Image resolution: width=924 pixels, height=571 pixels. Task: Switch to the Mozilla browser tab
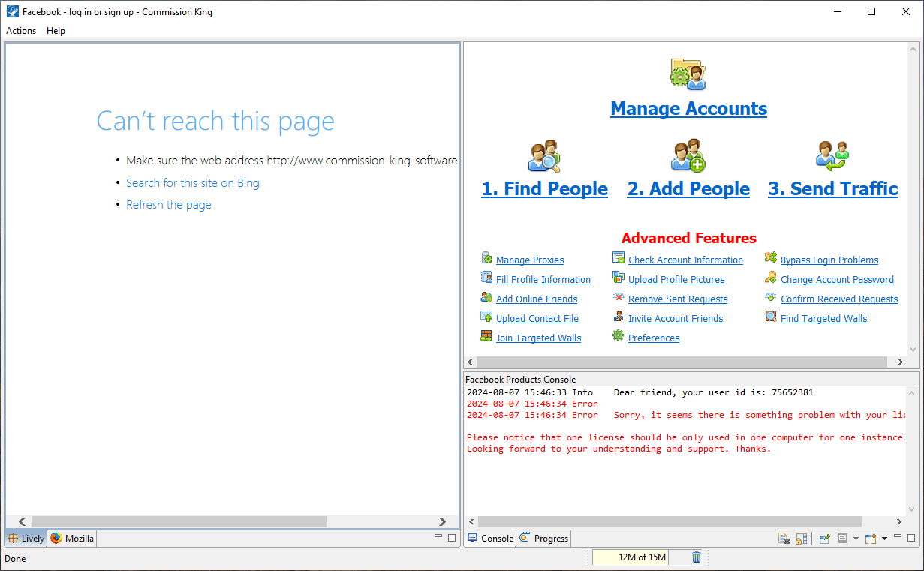point(73,539)
